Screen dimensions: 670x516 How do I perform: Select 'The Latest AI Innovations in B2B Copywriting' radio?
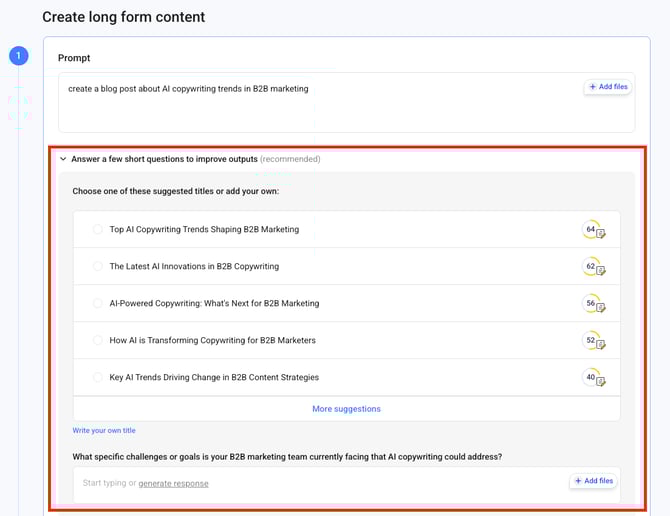point(98,266)
